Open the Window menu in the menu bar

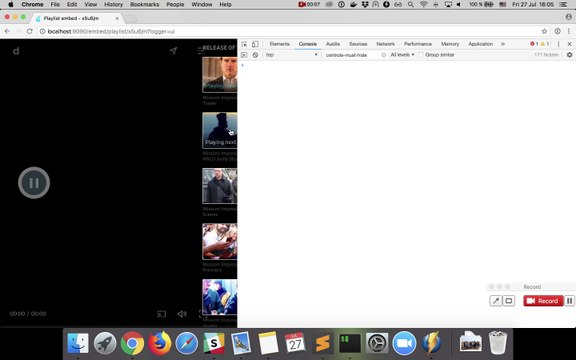tap(202, 4)
